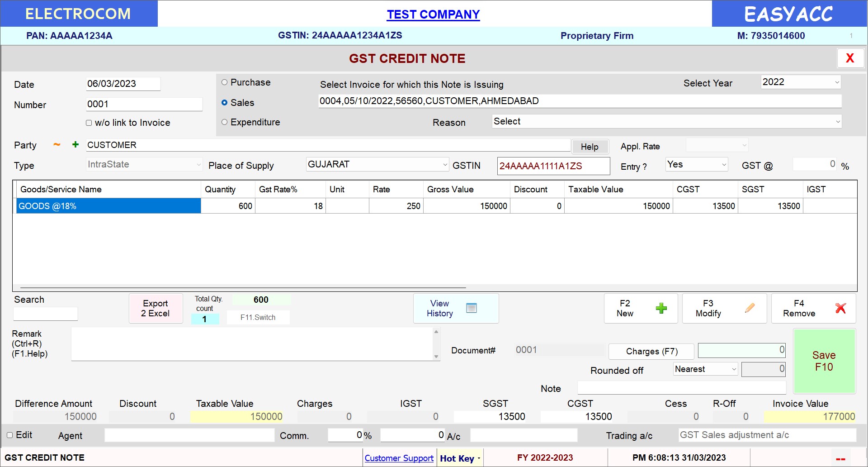Viewport: 868px width, 467px height.
Task: Close the GST Credit Note form with red X
Action: pos(850,58)
